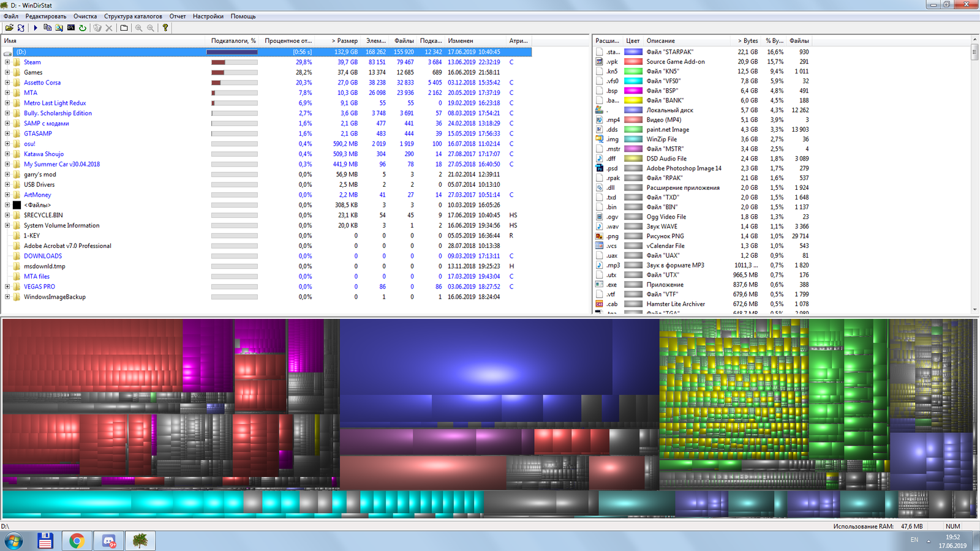Expand the Assetto Corsa folder
The height and width of the screenshot is (551, 980).
click(7, 83)
